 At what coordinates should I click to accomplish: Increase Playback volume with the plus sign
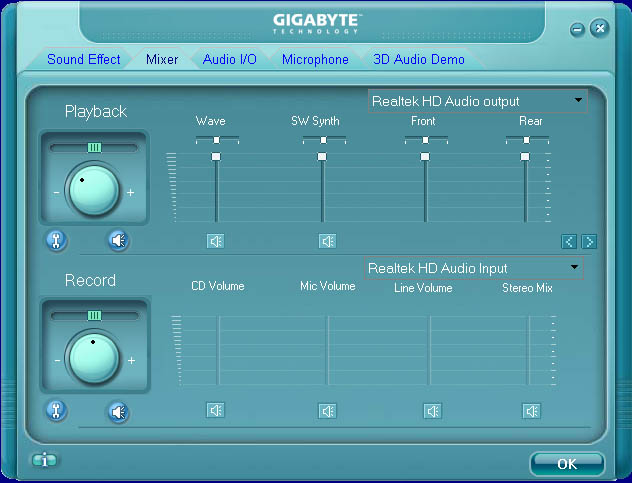(x=130, y=193)
